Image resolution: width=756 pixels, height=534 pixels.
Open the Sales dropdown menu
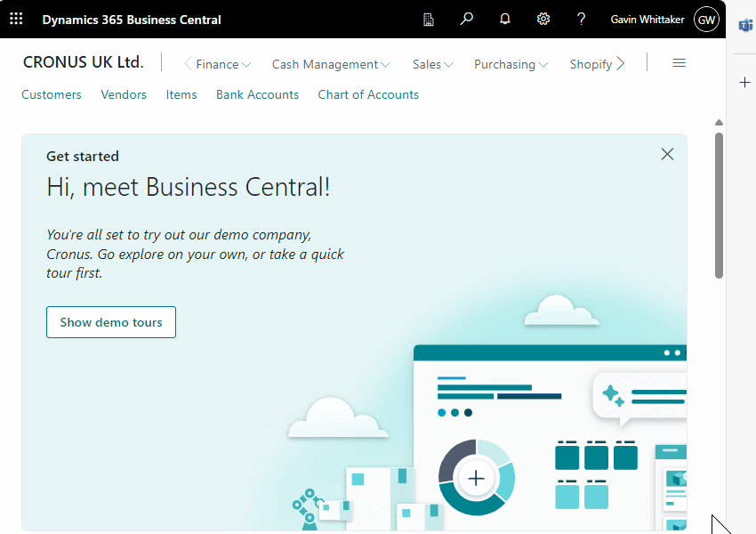point(433,64)
